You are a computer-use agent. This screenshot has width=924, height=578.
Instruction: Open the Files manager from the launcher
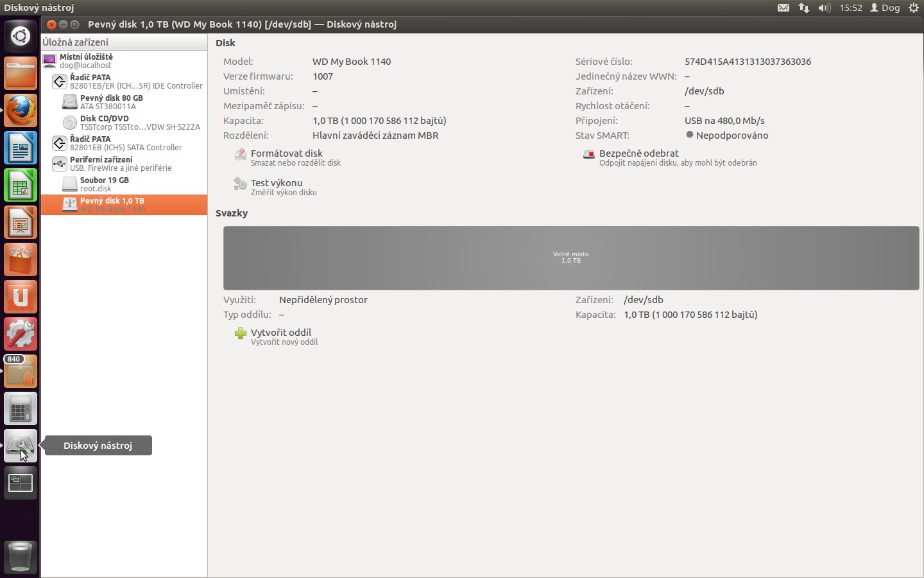[x=21, y=73]
